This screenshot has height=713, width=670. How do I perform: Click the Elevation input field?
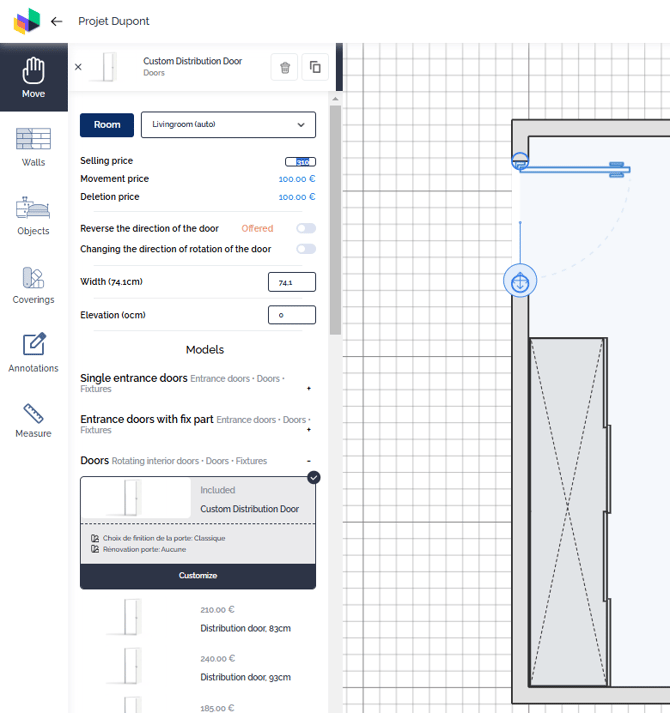292,315
